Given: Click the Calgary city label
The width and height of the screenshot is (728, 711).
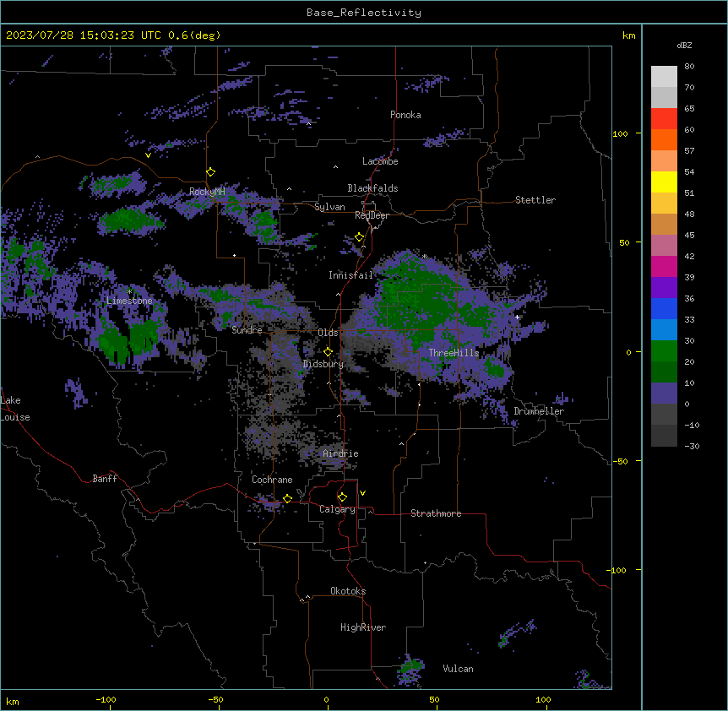Looking at the screenshot, I should 338,509.
